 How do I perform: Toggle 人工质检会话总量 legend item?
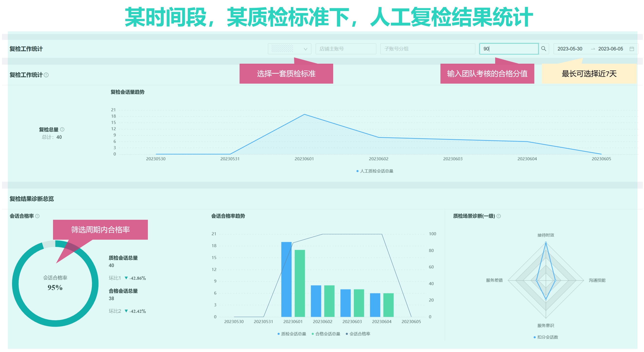[375, 171]
